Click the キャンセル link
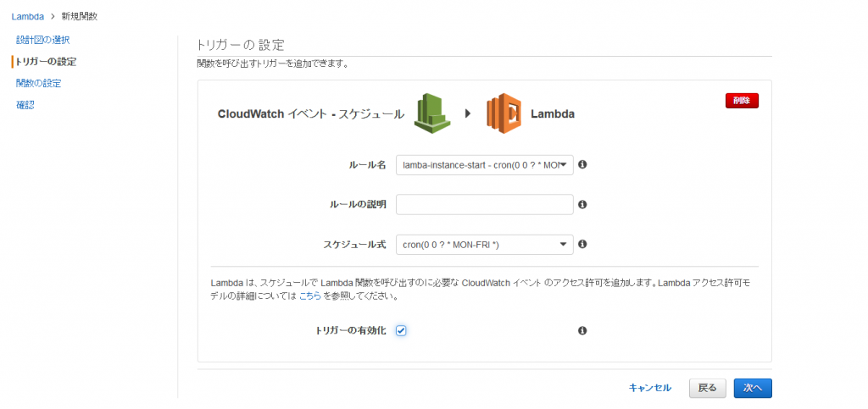The height and width of the screenshot is (409, 868). point(649,388)
